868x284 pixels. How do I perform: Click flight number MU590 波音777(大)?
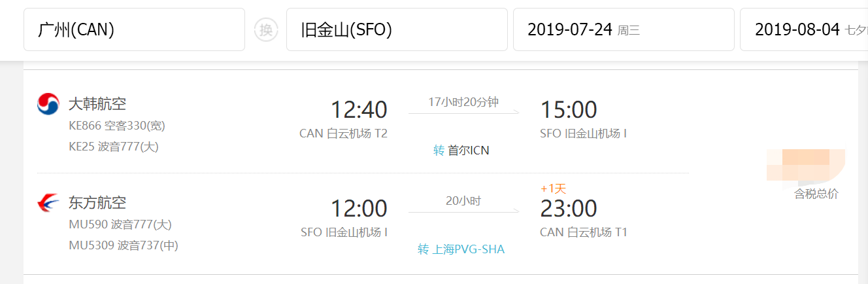click(x=120, y=224)
